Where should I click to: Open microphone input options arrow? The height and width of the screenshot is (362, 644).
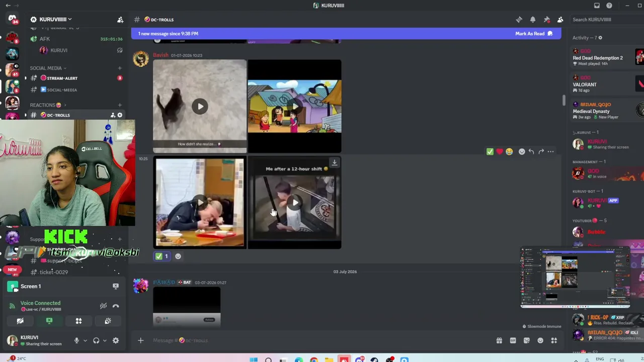(x=85, y=340)
